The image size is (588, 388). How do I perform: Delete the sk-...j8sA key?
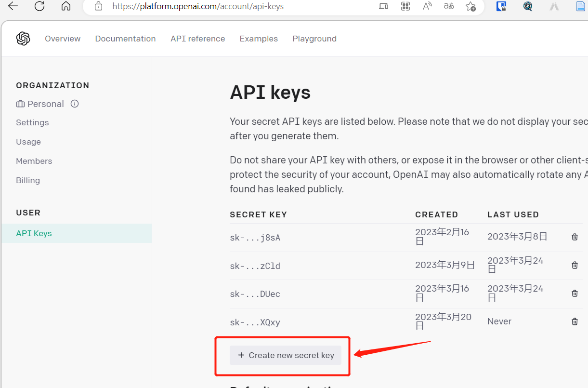coord(575,237)
